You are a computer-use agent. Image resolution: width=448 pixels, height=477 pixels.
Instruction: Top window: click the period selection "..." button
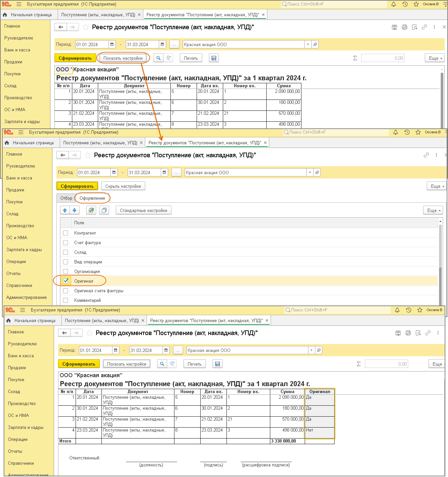pos(174,44)
